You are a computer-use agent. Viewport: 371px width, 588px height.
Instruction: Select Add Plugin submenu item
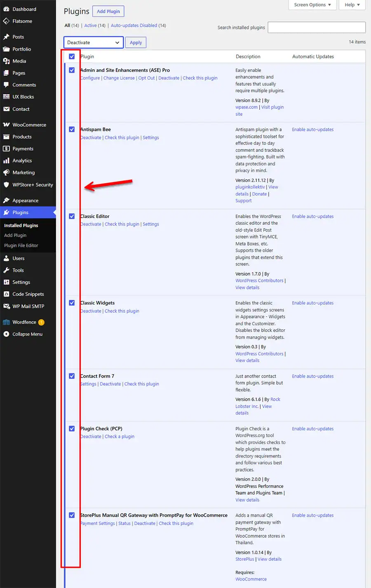click(15, 236)
